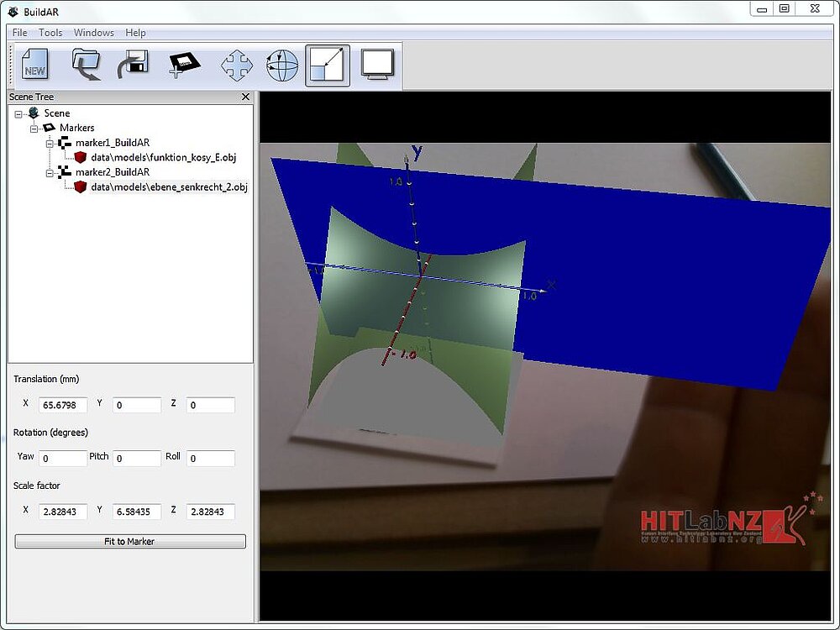Image resolution: width=840 pixels, height=630 pixels.
Task: Click the Scale factor Y field
Action: (137, 512)
